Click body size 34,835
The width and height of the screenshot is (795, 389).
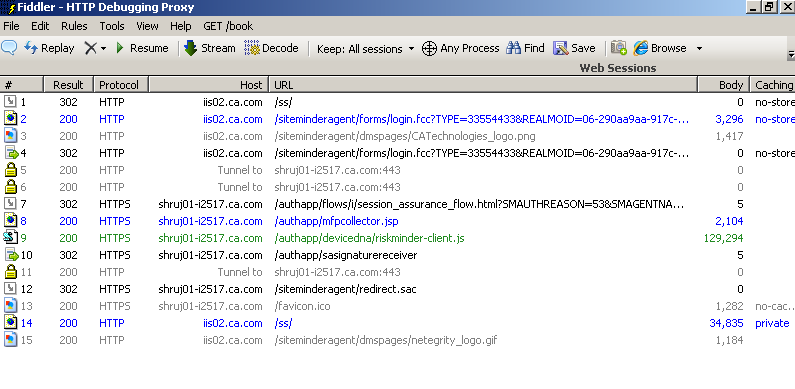[x=726, y=323]
